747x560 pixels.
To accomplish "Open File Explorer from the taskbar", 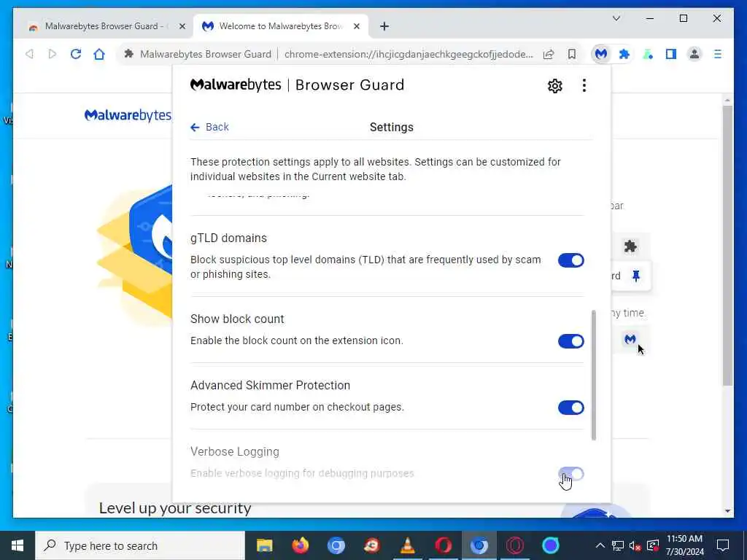I will pyautogui.click(x=264, y=545).
